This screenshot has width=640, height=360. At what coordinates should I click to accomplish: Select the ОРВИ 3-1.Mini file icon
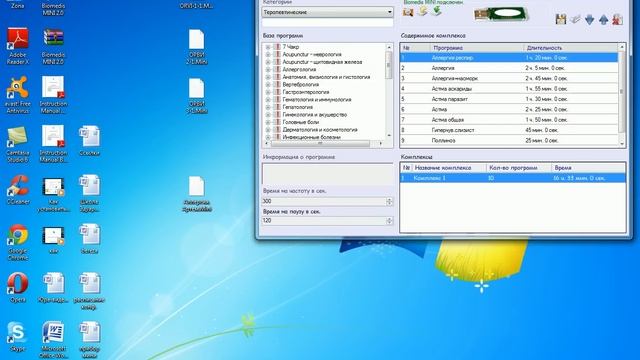[196, 95]
